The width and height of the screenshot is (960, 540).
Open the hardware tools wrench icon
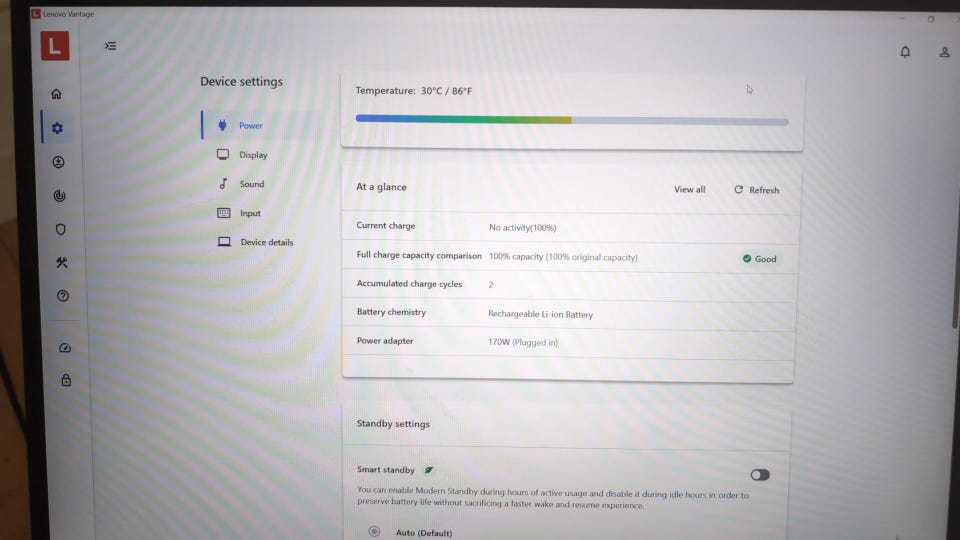point(62,263)
